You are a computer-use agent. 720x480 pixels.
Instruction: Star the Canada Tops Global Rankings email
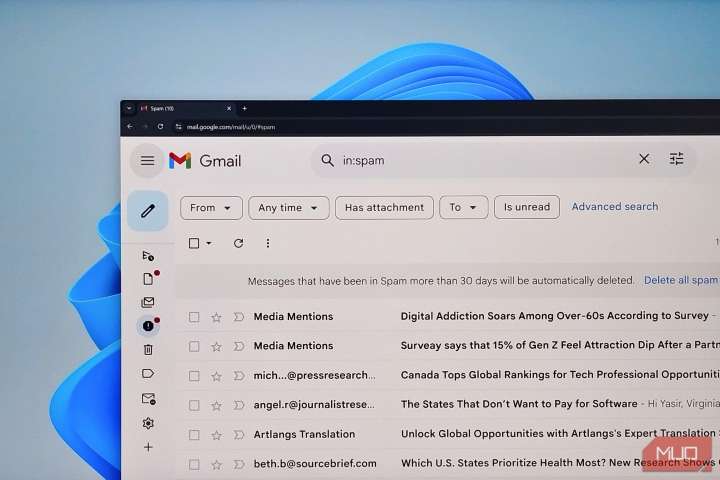point(216,377)
